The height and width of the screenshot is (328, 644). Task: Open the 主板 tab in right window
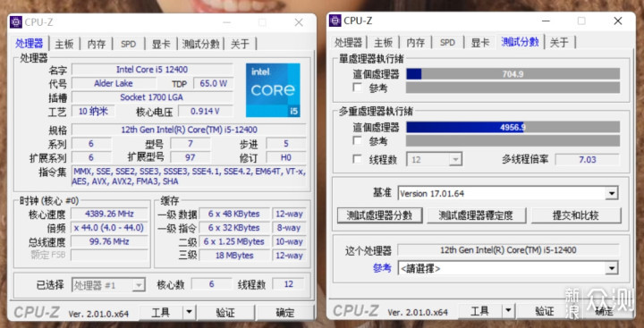383,42
